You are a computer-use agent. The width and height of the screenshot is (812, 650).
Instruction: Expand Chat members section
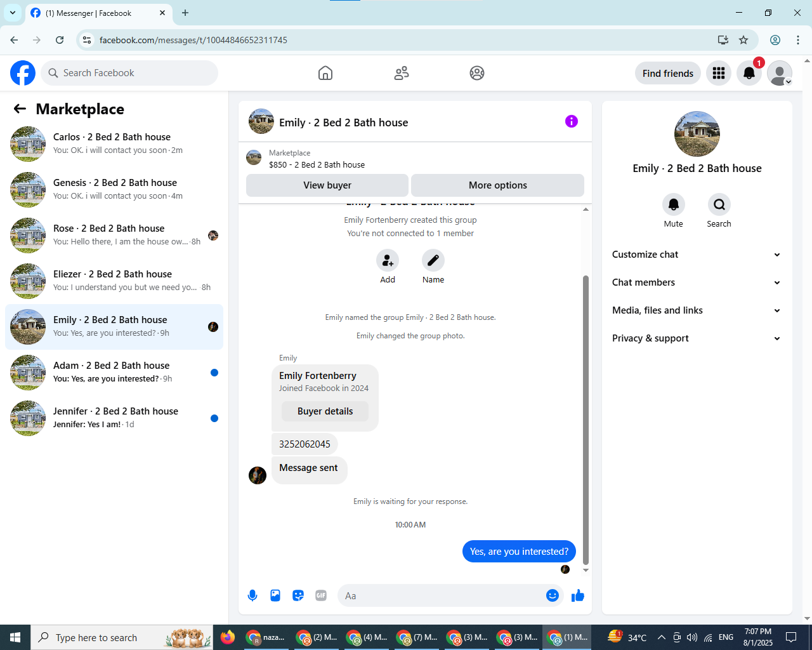pos(697,282)
